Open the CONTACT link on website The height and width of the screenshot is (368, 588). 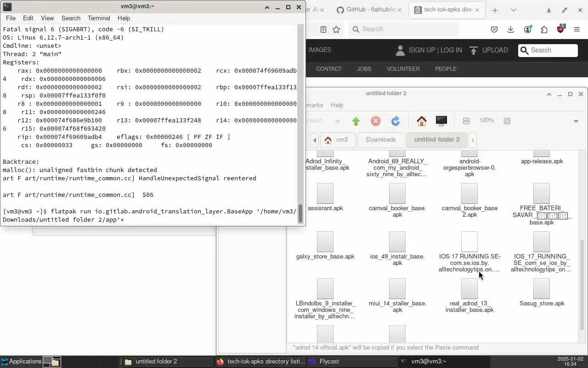pos(328,69)
